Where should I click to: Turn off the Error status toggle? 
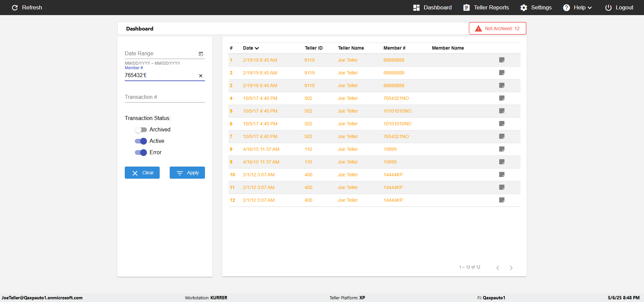pos(141,153)
